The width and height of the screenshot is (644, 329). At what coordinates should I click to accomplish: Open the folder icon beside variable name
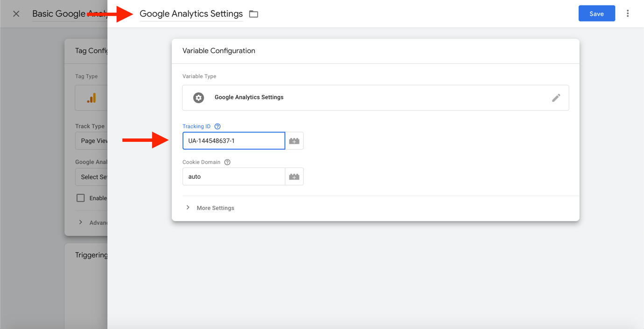point(253,14)
